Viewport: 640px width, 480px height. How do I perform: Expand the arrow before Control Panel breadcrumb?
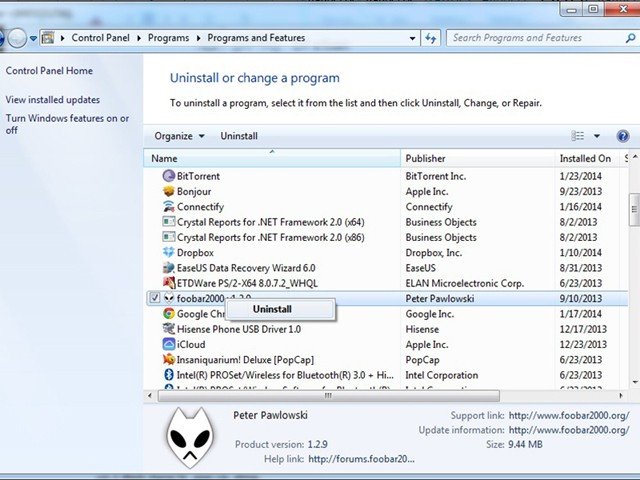(63, 38)
